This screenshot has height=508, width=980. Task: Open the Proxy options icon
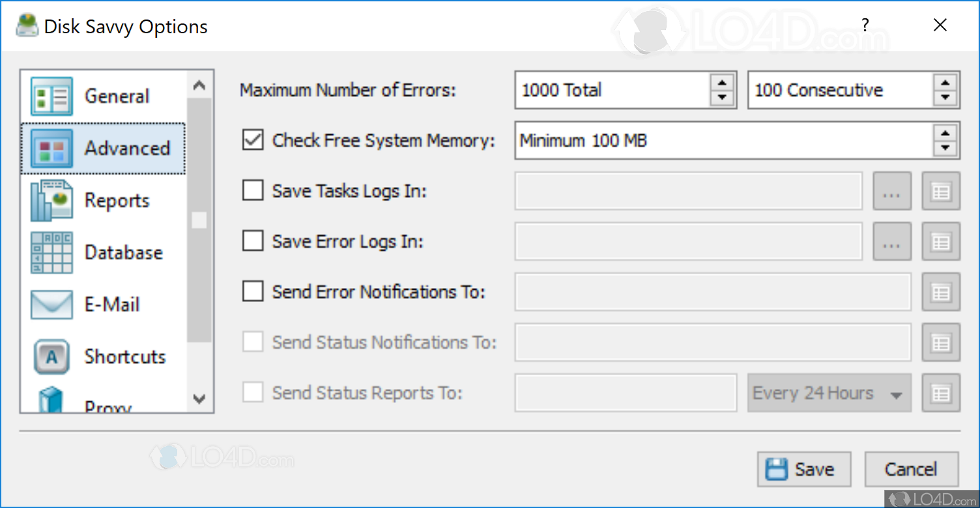point(51,400)
